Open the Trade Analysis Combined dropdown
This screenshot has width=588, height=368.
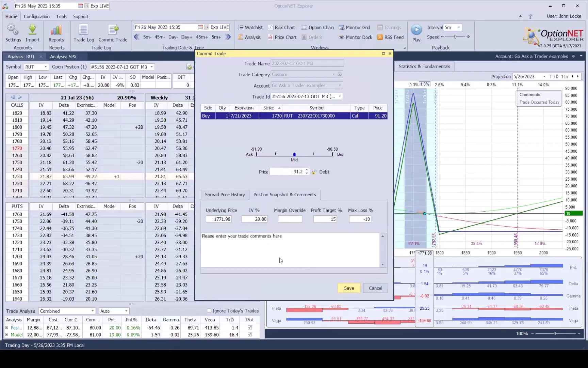point(92,311)
